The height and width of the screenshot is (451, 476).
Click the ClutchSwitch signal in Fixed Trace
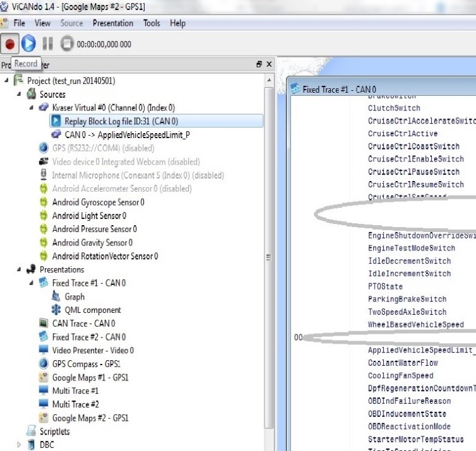click(394, 108)
